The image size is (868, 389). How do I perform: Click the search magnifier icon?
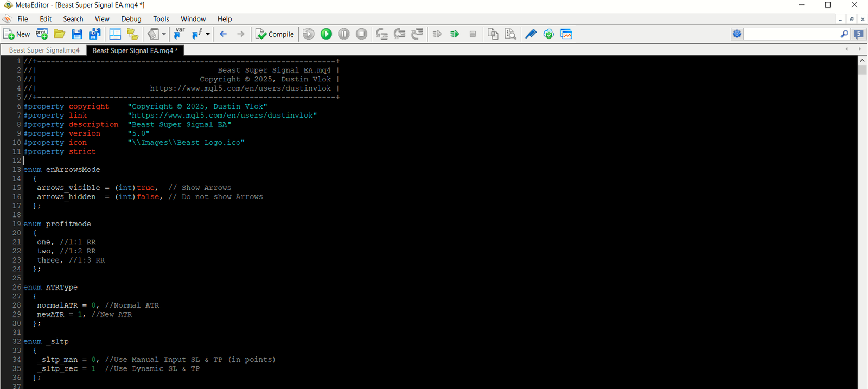tap(844, 34)
